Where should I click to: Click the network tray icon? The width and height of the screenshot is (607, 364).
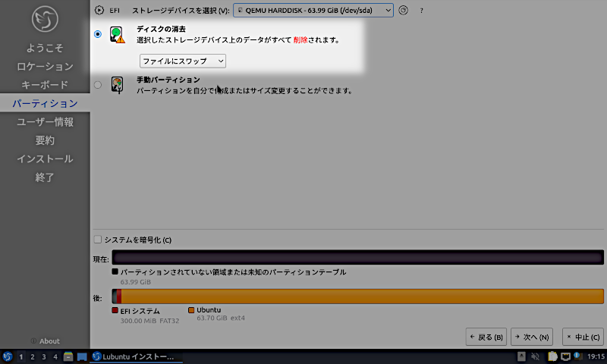coord(565,356)
